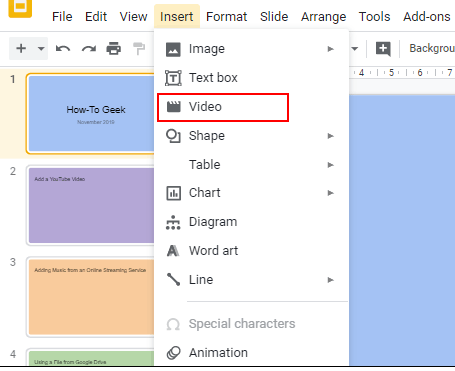The image size is (455, 371).
Task: Insert a Text box
Action: (251, 78)
